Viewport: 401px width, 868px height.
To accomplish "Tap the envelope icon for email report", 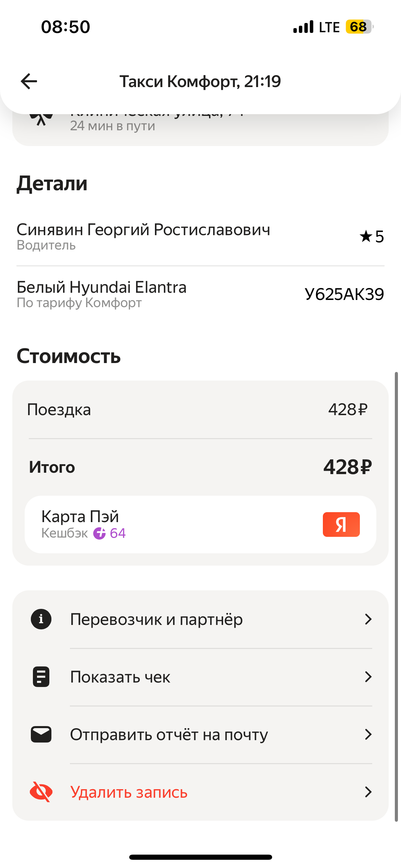I will (41, 734).
